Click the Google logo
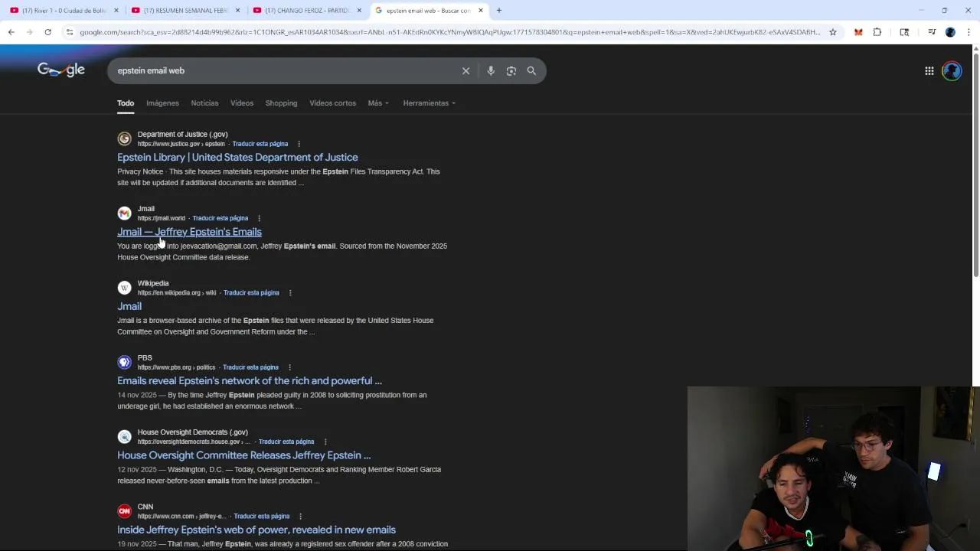This screenshot has width=980, height=551. tap(61, 70)
